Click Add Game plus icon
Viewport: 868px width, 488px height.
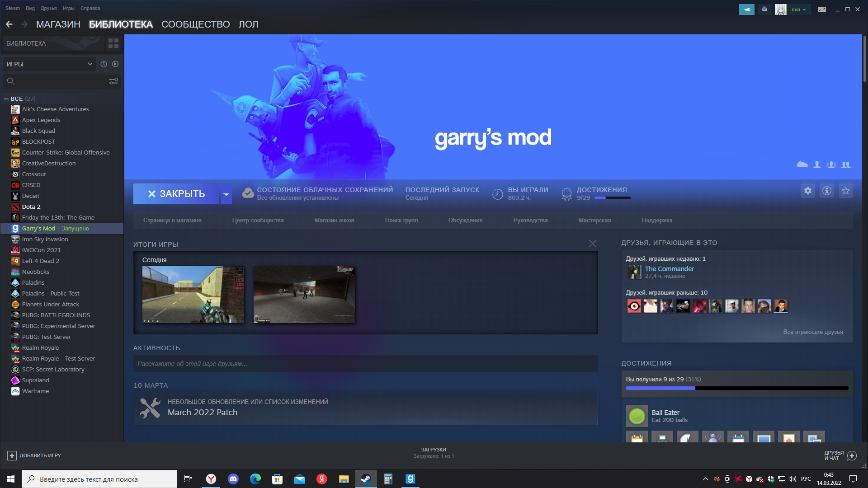coord(12,455)
